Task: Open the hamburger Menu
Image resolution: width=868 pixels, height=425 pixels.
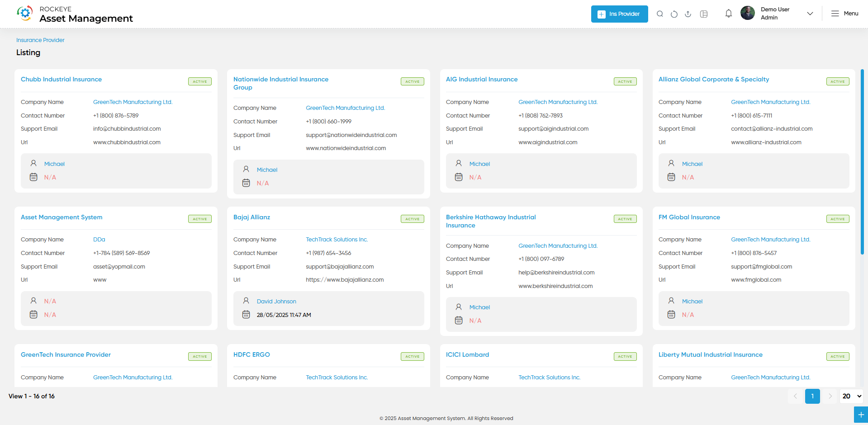Action: point(844,14)
